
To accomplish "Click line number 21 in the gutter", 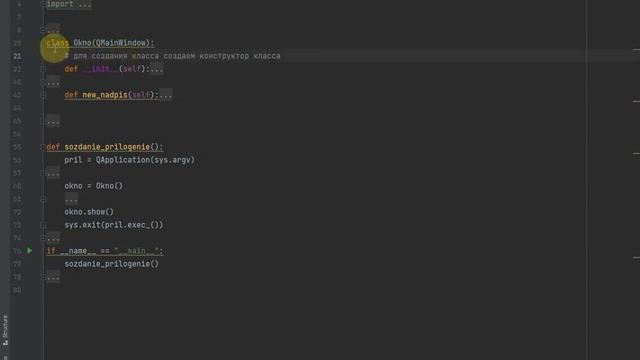I will (17, 56).
